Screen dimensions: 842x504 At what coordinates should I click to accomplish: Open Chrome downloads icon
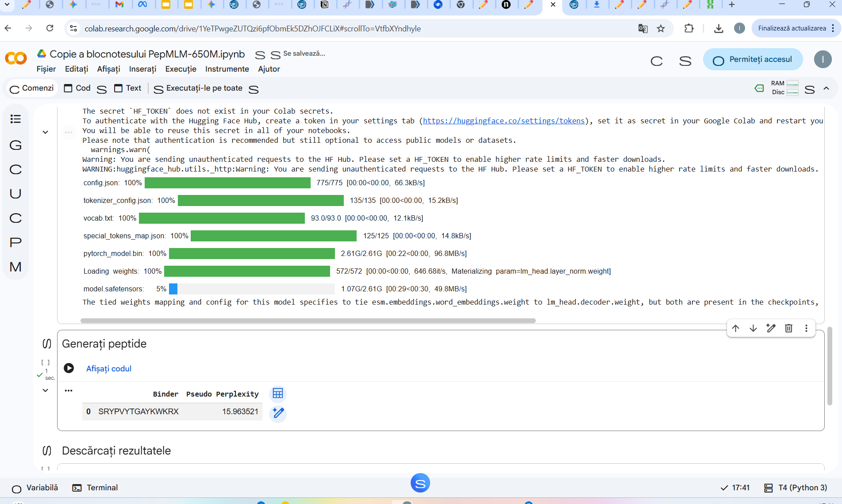719,29
